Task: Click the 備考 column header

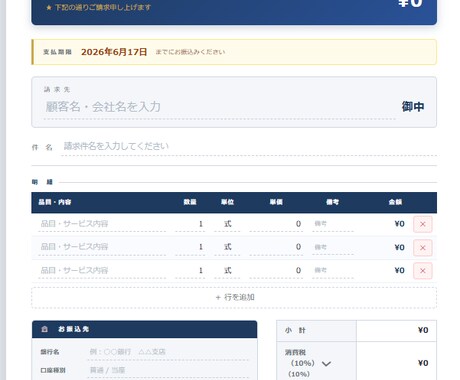Action: (332, 202)
